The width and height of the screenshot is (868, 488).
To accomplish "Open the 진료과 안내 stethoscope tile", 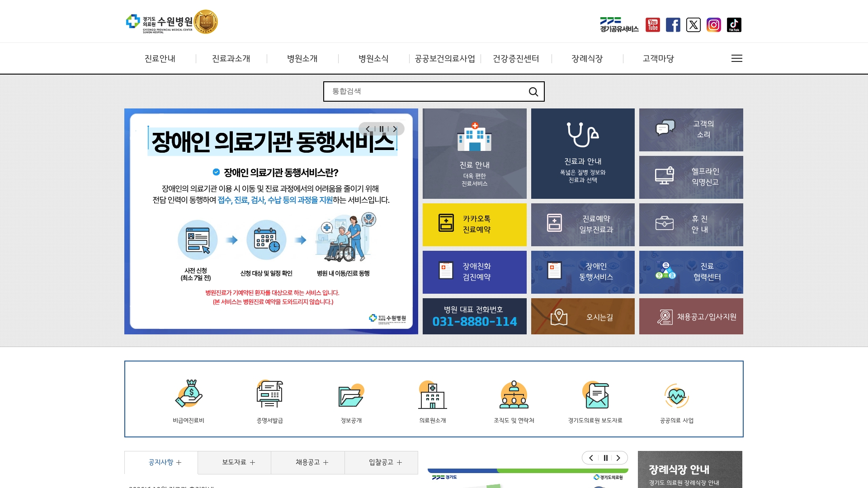I will point(583,154).
